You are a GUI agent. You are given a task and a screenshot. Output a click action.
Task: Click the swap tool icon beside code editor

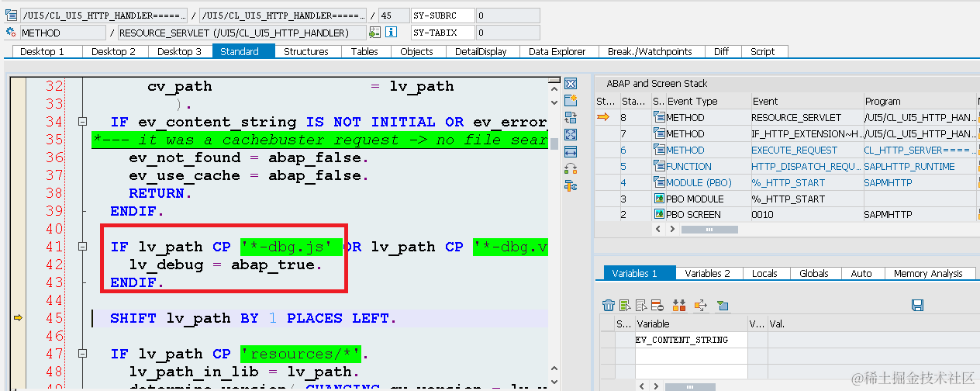(x=571, y=118)
